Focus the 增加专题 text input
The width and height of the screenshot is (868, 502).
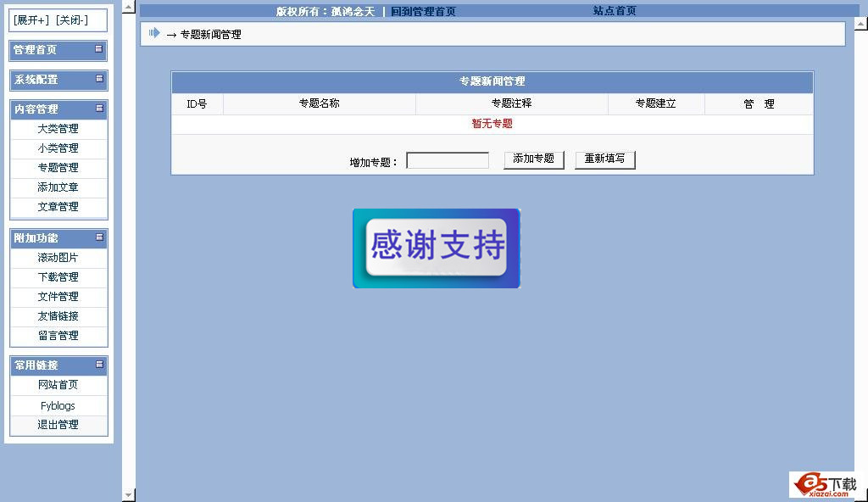tap(448, 160)
